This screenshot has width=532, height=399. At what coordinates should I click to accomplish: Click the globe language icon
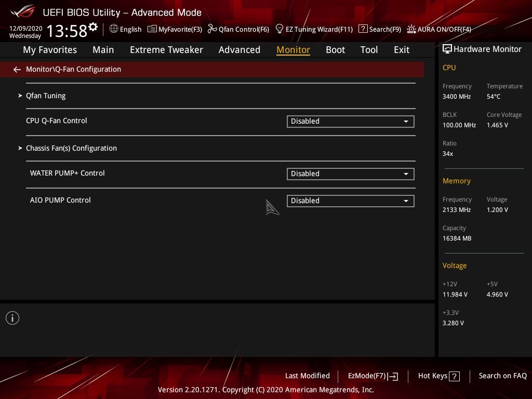point(114,29)
